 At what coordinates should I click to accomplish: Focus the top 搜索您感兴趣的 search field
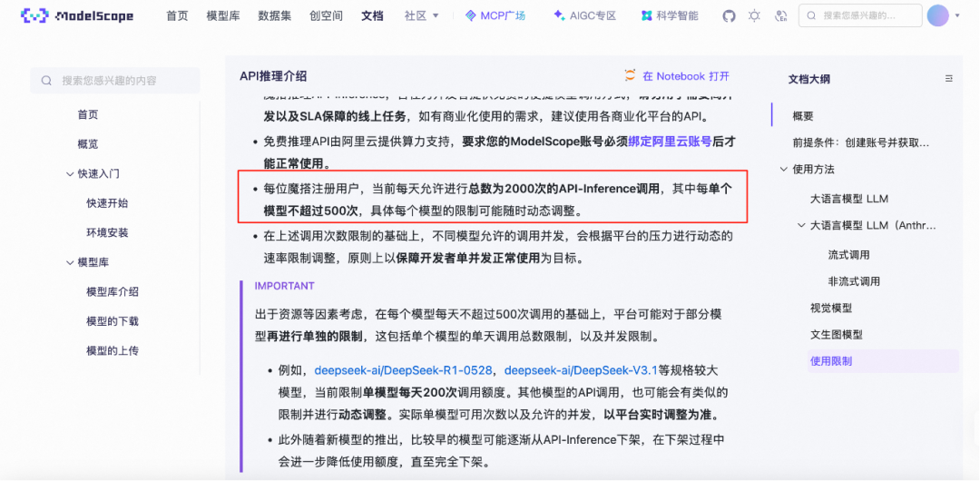[860, 15]
